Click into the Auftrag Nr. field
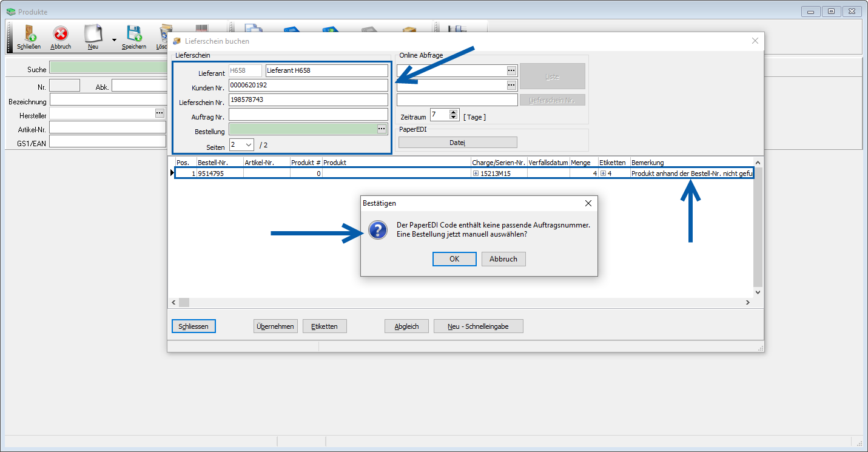Viewport: 868px width, 452px height. tap(308, 114)
